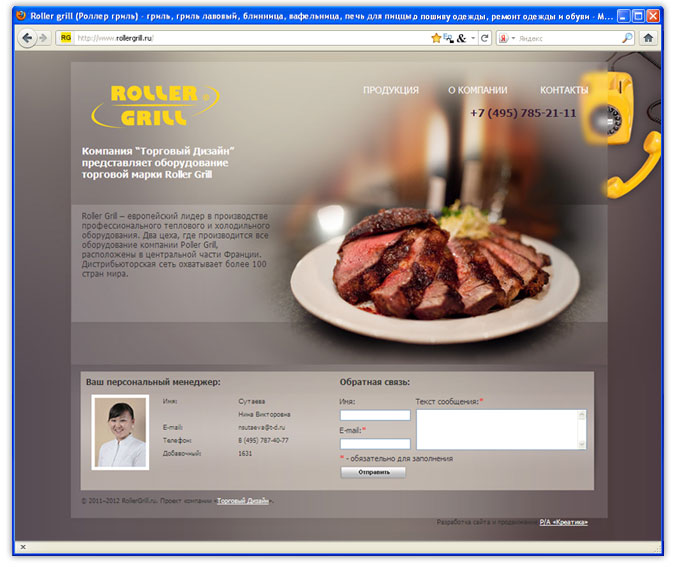Click the ampersand icon in address bar
This screenshot has height=567, width=678.
[x=461, y=38]
